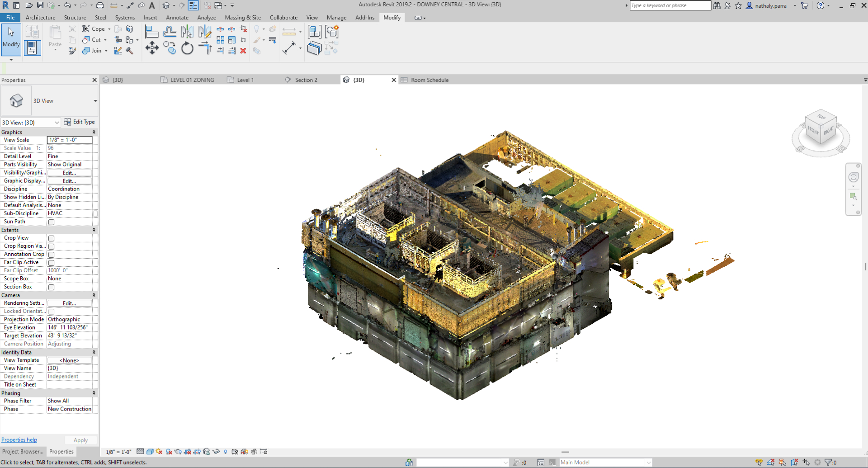Image resolution: width=868 pixels, height=468 pixels.
Task: Select the Offset tool icon
Action: pyautogui.click(x=170, y=32)
